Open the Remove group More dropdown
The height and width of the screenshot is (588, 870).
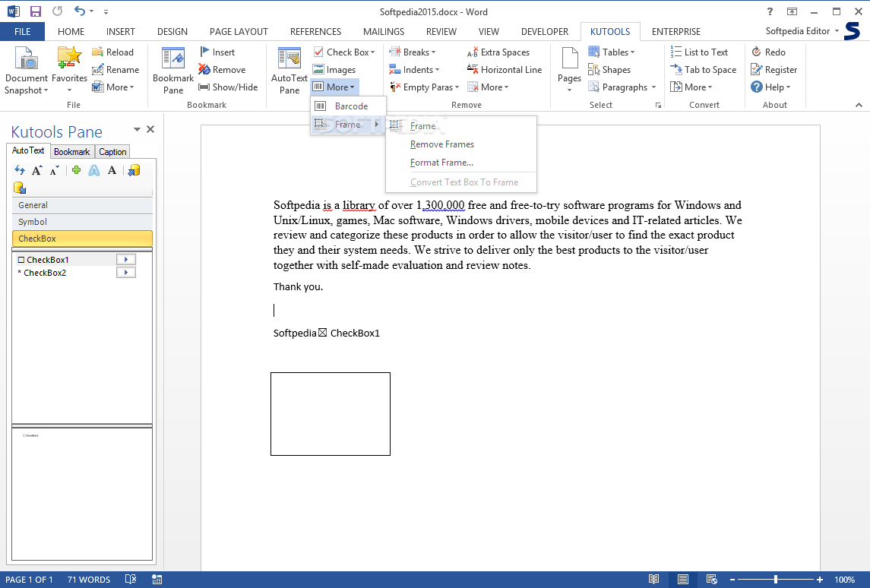tap(489, 87)
